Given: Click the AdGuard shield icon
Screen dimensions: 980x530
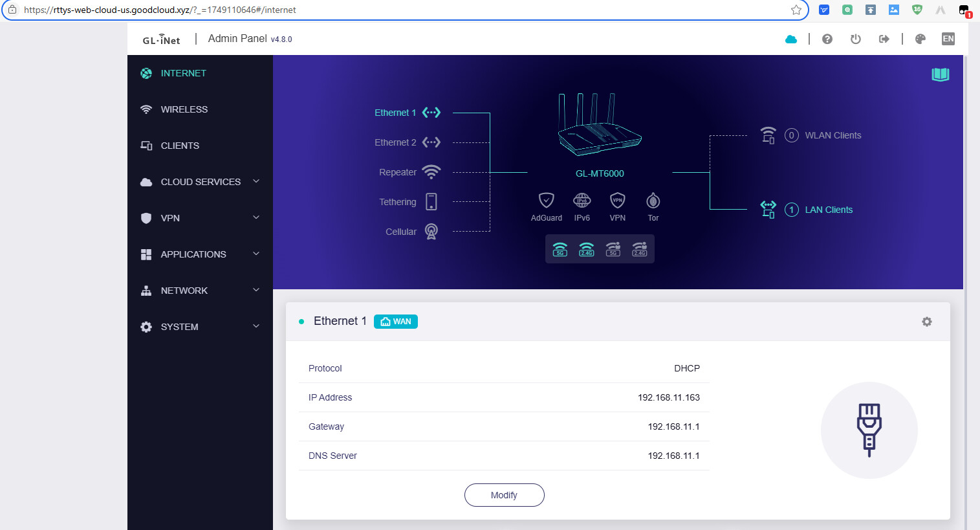Looking at the screenshot, I should 546,201.
